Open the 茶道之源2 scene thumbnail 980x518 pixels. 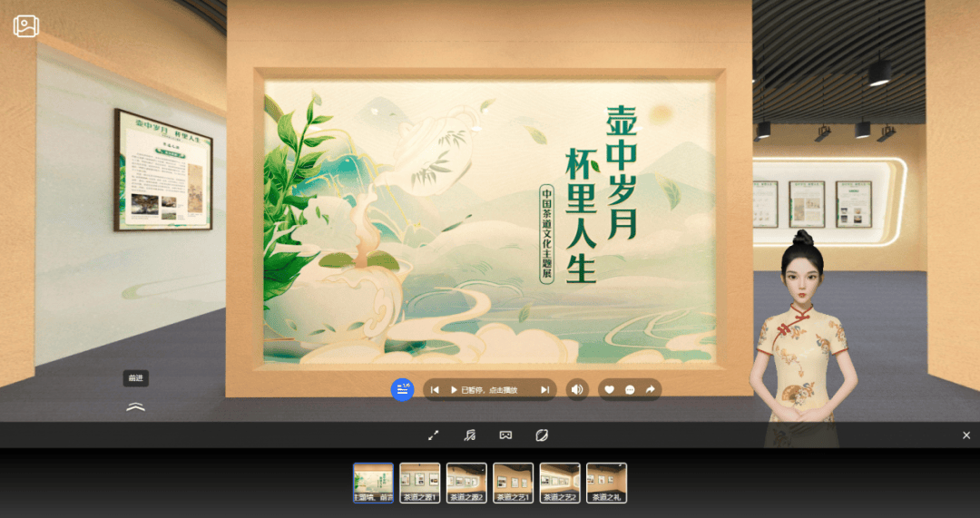(467, 483)
